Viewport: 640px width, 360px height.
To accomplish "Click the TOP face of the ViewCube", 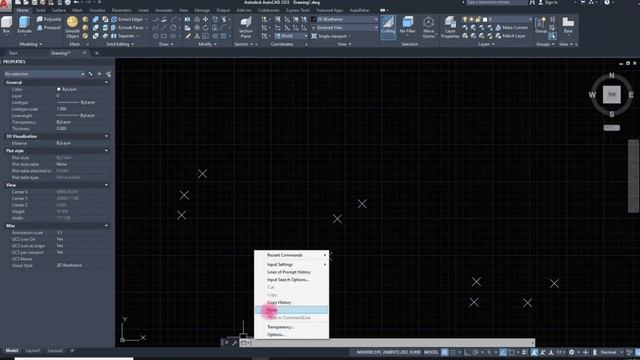I will coord(611,94).
